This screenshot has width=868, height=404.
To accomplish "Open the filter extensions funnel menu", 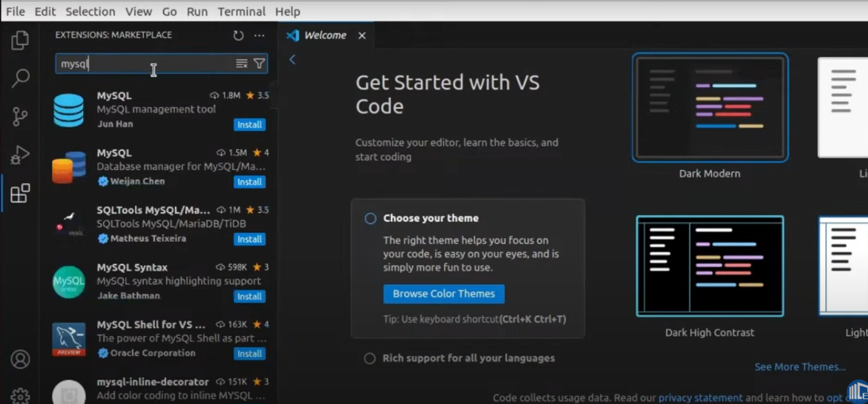I will pos(259,64).
